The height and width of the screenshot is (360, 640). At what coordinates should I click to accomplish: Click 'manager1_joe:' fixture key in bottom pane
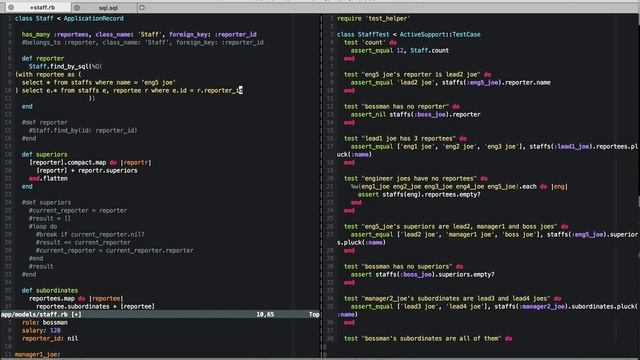37,354
